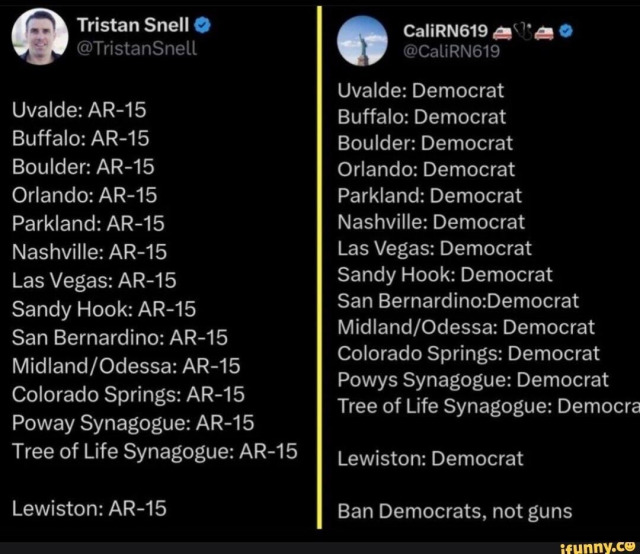Click the "Powys Synagogue: Democrat" line
The image size is (640, 554).
(472, 379)
